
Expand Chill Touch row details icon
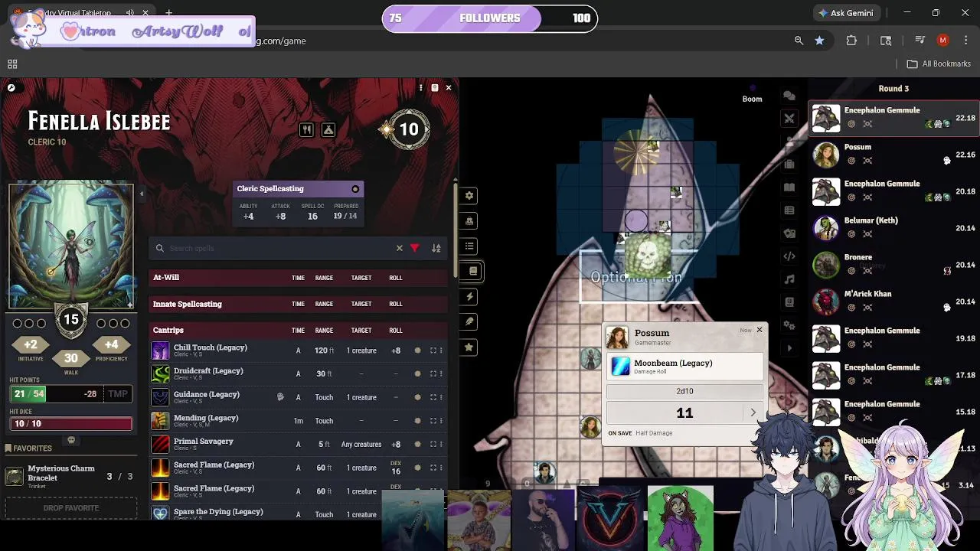[x=433, y=350]
